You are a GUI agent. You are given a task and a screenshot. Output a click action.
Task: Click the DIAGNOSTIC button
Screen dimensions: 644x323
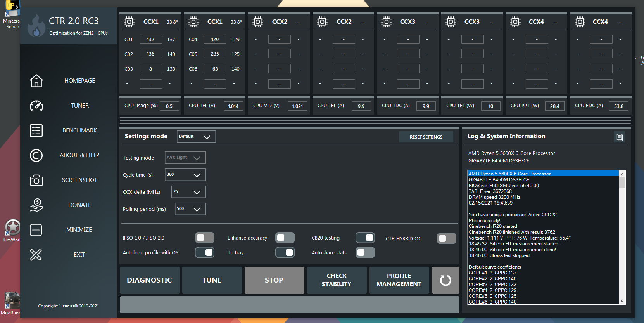(x=150, y=280)
